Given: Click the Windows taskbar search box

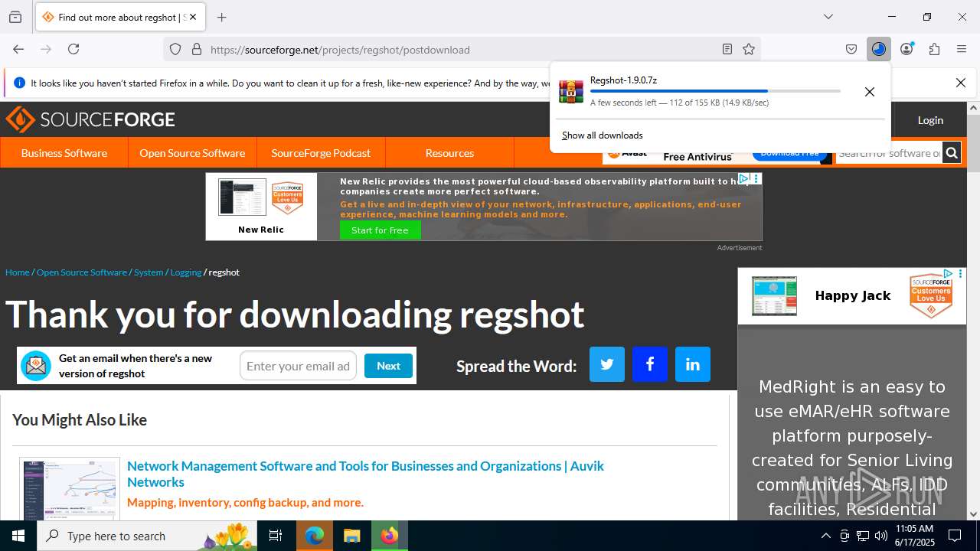Looking at the screenshot, I should click(x=147, y=536).
